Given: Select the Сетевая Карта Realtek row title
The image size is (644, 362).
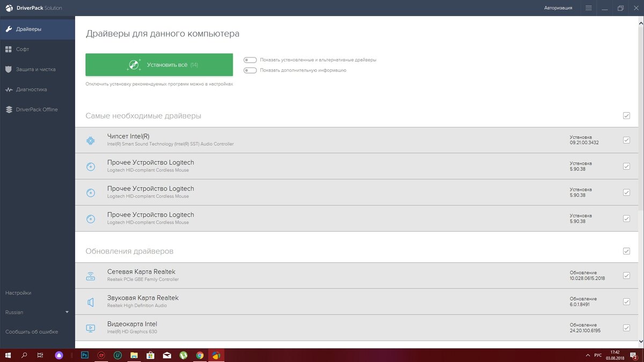Looking at the screenshot, I should click(x=141, y=272).
